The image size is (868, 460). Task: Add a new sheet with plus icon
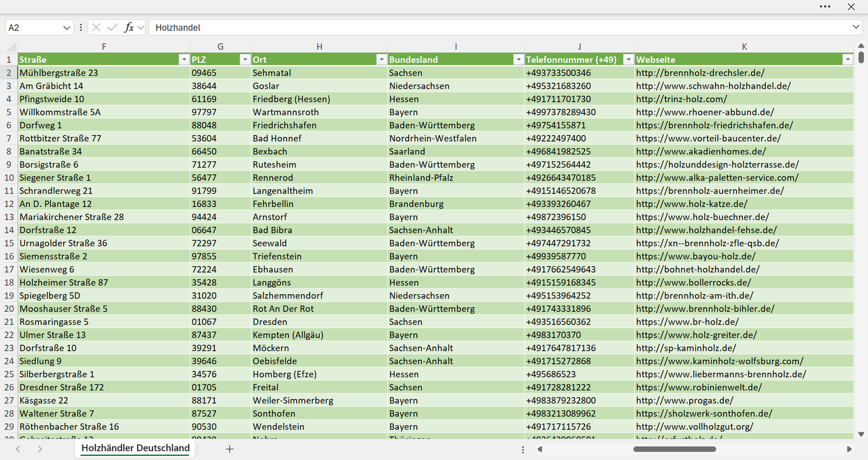click(x=229, y=449)
